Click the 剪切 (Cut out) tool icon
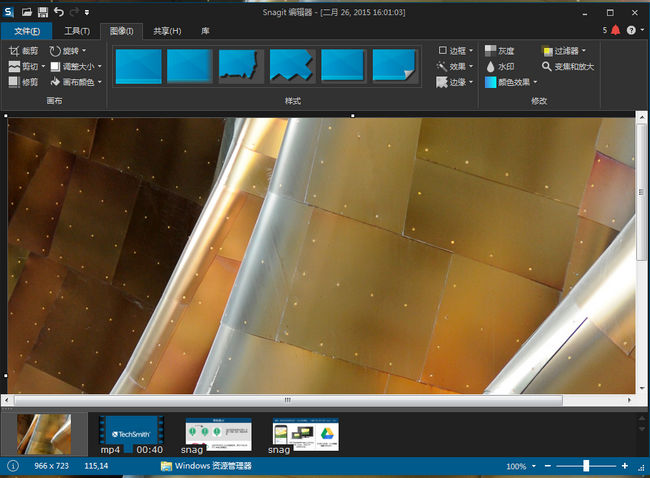The image size is (650, 478). pos(14,66)
